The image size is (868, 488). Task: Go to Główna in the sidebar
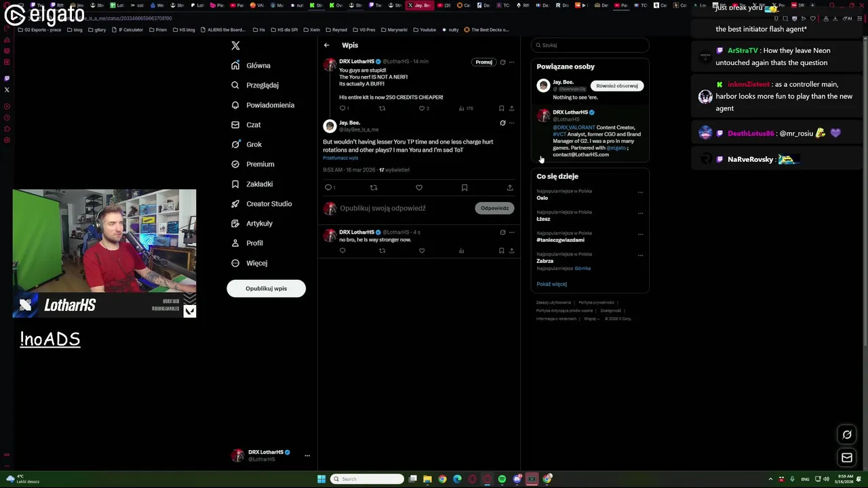pos(251,66)
